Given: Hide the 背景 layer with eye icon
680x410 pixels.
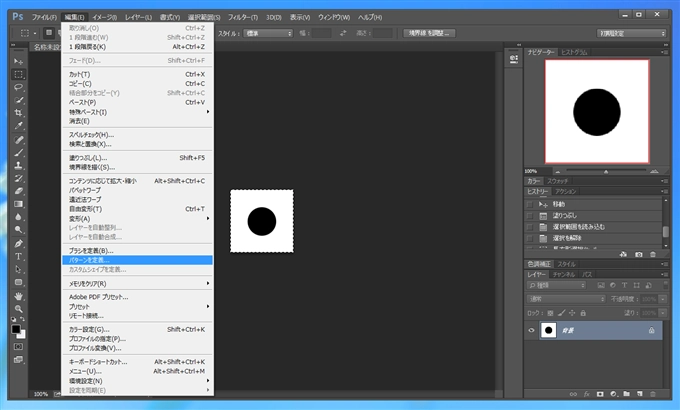Looking at the screenshot, I should click(x=531, y=330).
